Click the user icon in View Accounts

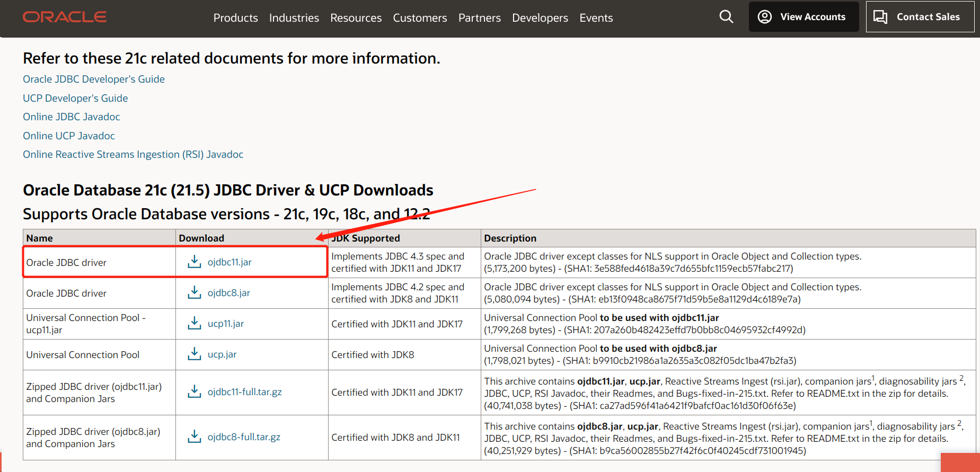click(x=765, y=17)
